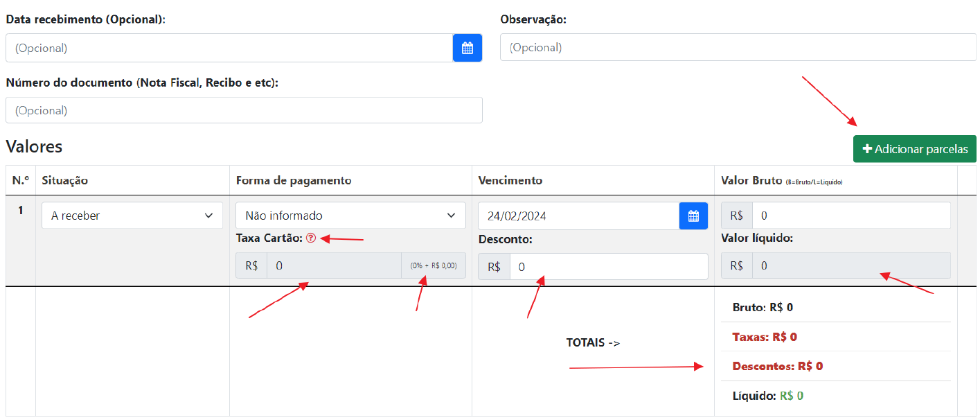Screen dimensions: 980x420
Task: Click the Taxas total row
Action: (765, 337)
